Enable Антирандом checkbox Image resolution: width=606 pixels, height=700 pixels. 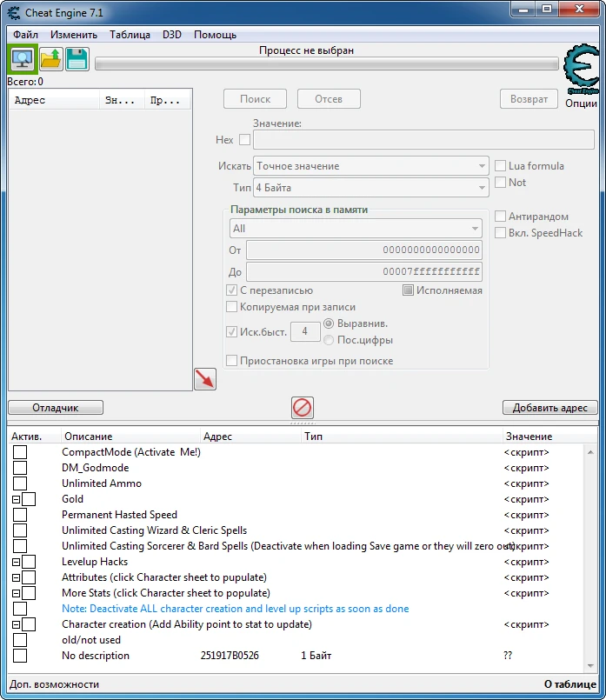[500, 216]
